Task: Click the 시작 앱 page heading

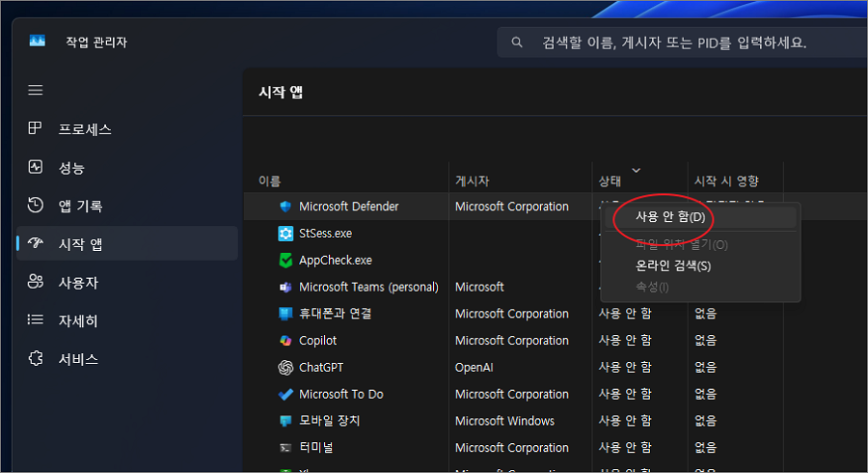Action: pos(281,92)
